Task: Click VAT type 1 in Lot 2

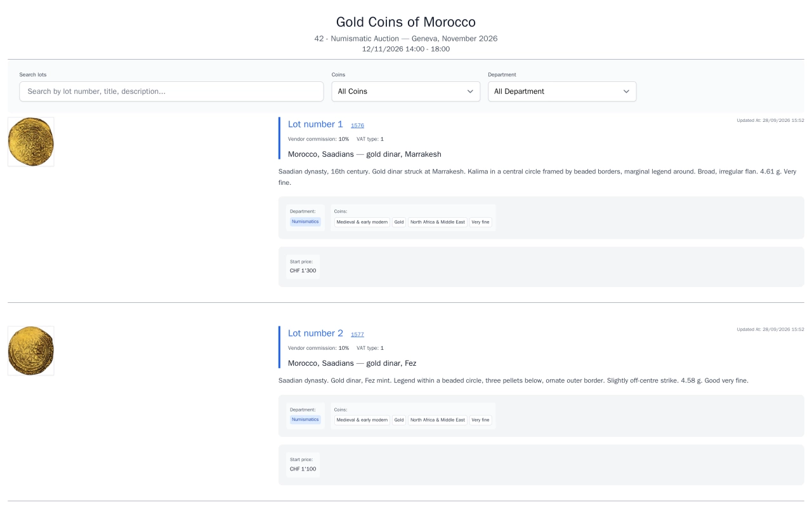Action: pos(370,348)
